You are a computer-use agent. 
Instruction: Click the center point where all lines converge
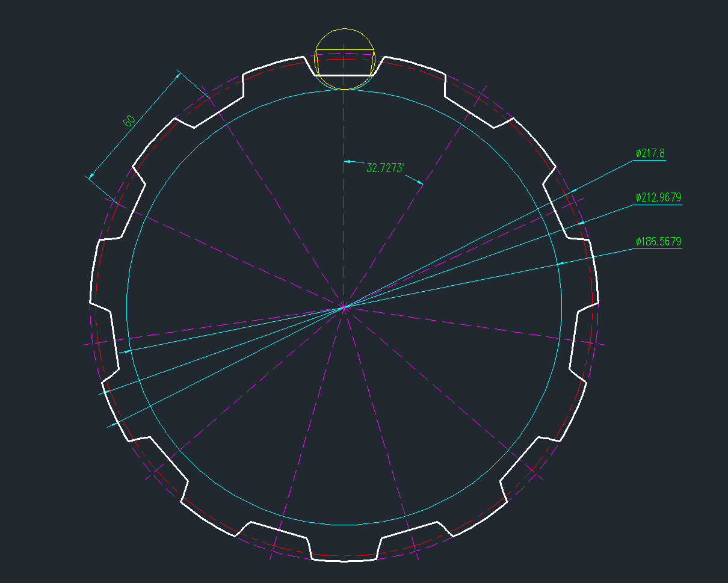[x=344, y=307]
